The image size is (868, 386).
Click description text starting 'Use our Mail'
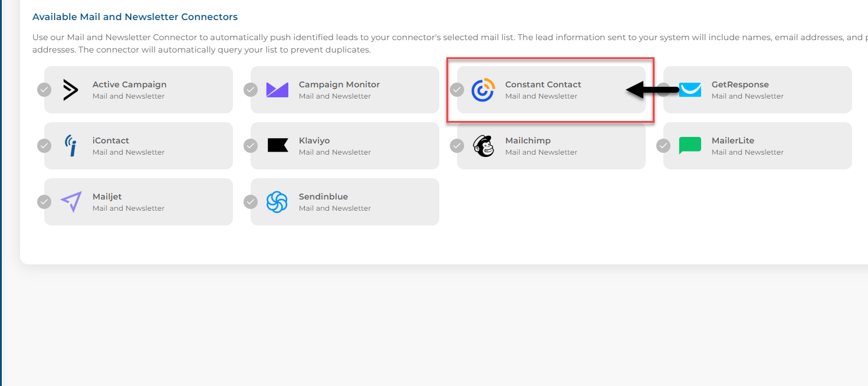(450, 44)
